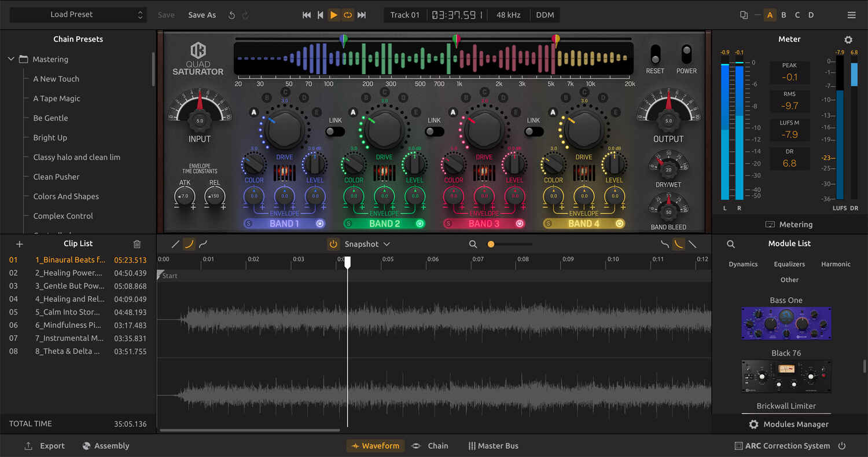Click the waveform zoom slider handle

tap(491, 244)
